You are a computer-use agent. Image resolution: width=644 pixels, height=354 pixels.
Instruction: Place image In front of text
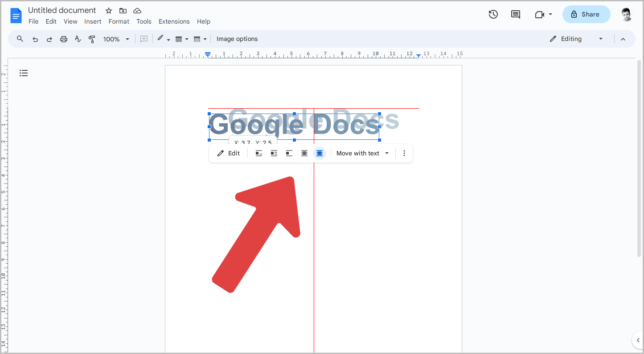coord(320,153)
